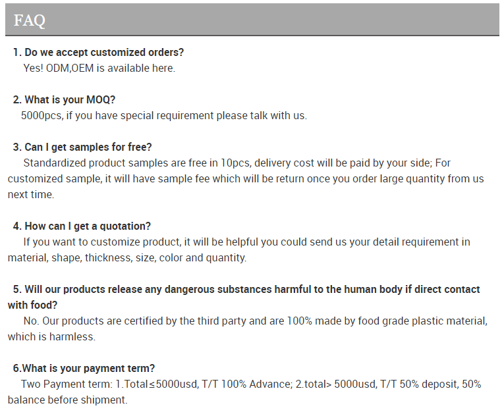Select question 'Do we accept customized orders?'
The width and height of the screenshot is (504, 420).
click(98, 53)
